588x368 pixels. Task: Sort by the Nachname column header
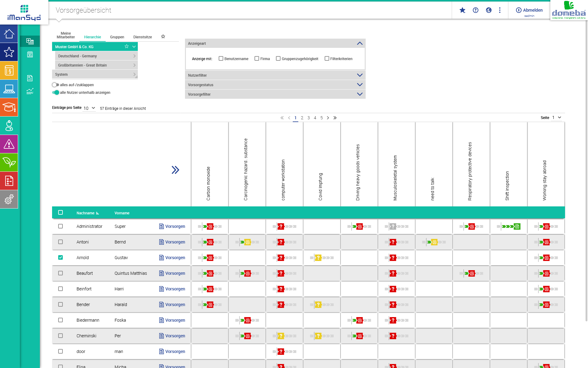[x=85, y=213]
